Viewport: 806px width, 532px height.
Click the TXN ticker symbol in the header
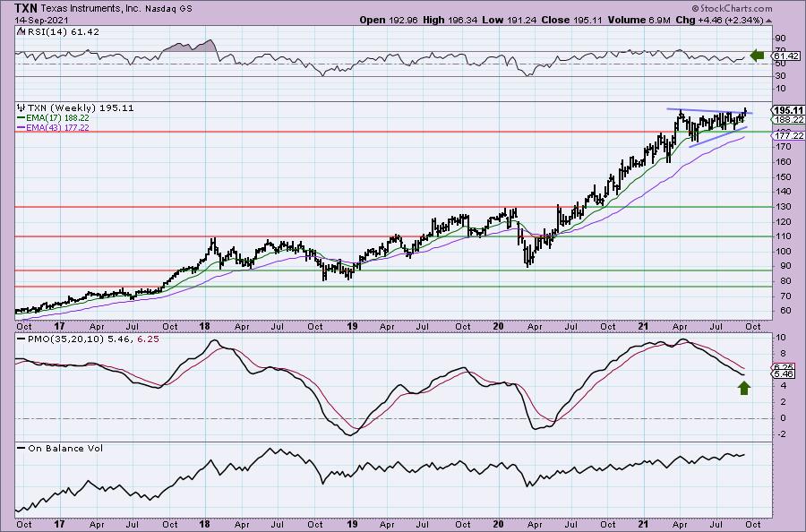click(x=25, y=8)
